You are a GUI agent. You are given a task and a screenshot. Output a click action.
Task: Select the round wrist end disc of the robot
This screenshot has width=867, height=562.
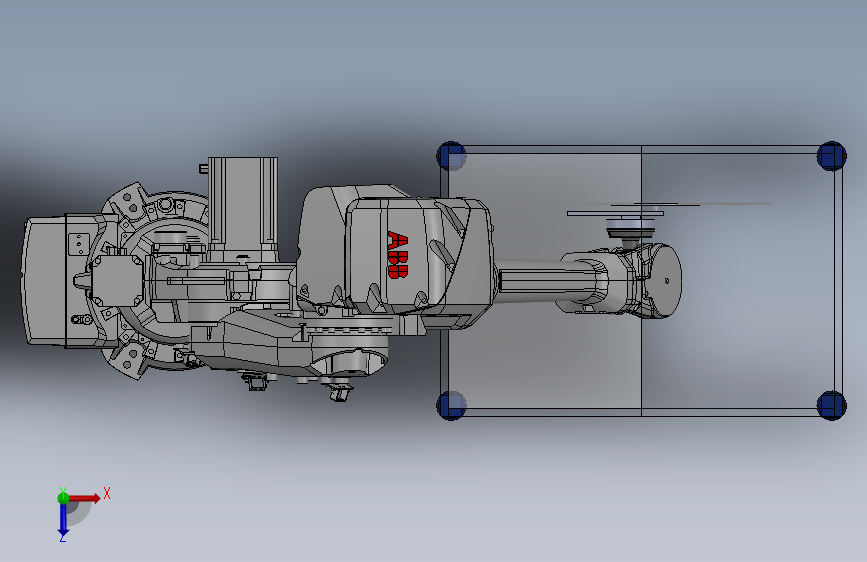[x=665, y=281]
